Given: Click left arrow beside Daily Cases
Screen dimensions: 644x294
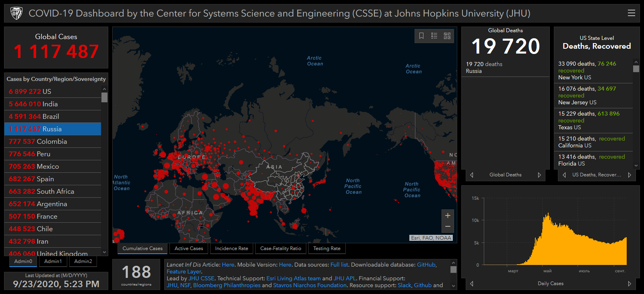Looking at the screenshot, I should [472, 284].
